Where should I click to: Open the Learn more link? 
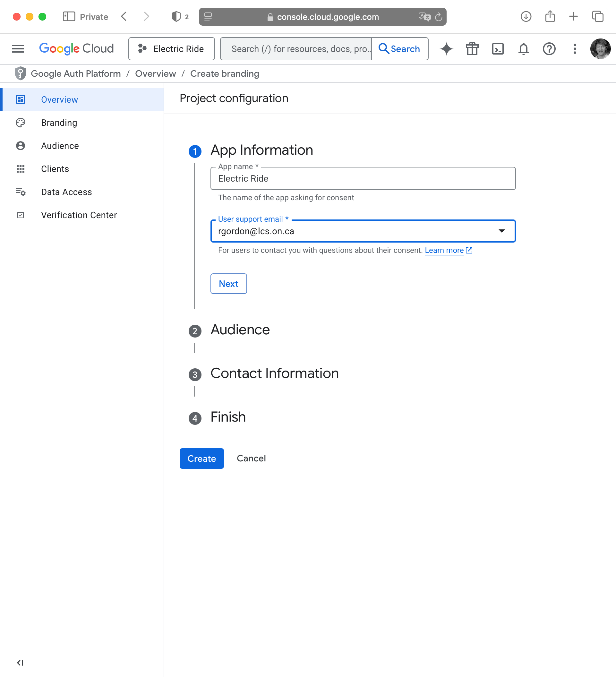pyautogui.click(x=444, y=250)
